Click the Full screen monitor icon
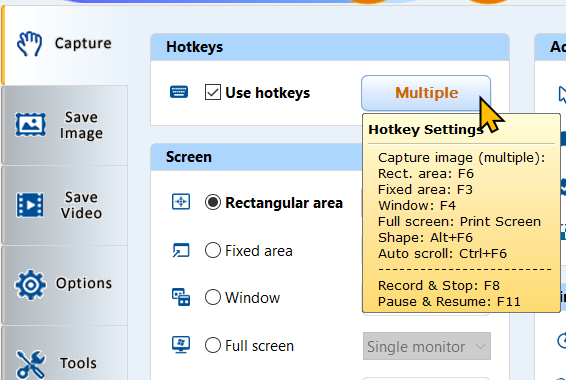The height and width of the screenshot is (380, 566). pos(181,345)
